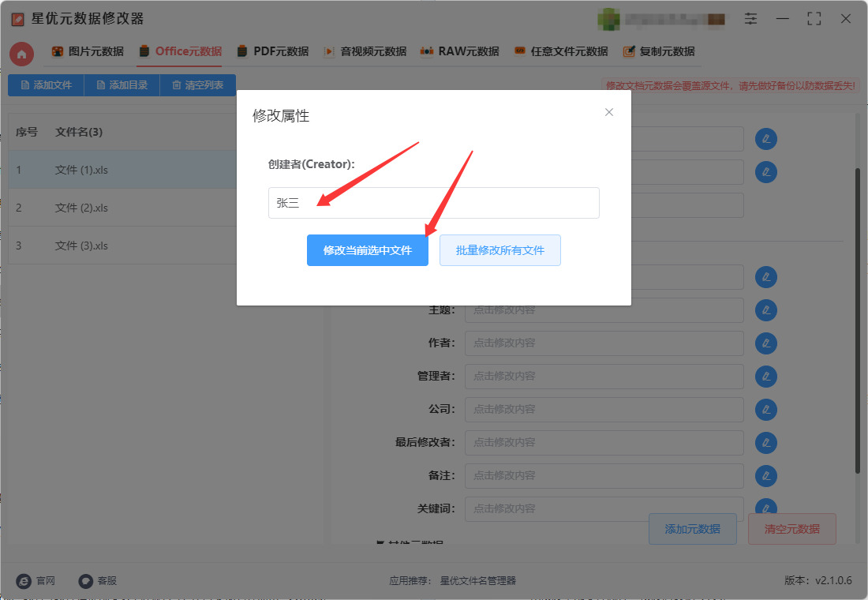868x600 pixels.
Task: Open the 音视频元数据 tab
Action: [x=365, y=51]
